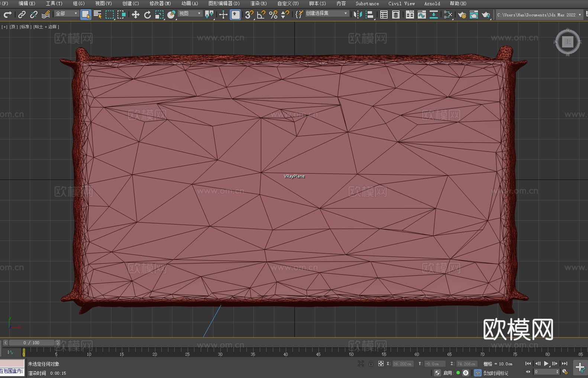This screenshot has width=588, height=378.
Task: Toggle the selection lock icon
Action: (371, 364)
